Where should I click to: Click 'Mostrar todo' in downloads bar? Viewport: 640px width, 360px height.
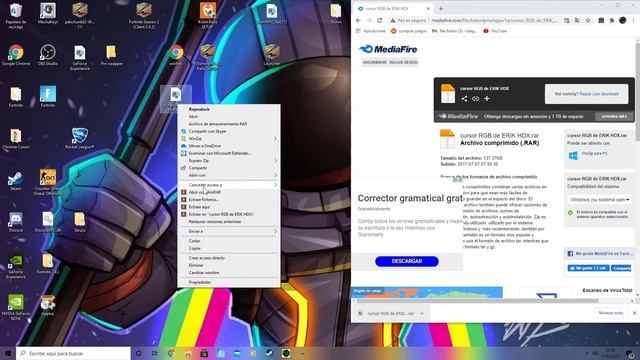tap(611, 313)
